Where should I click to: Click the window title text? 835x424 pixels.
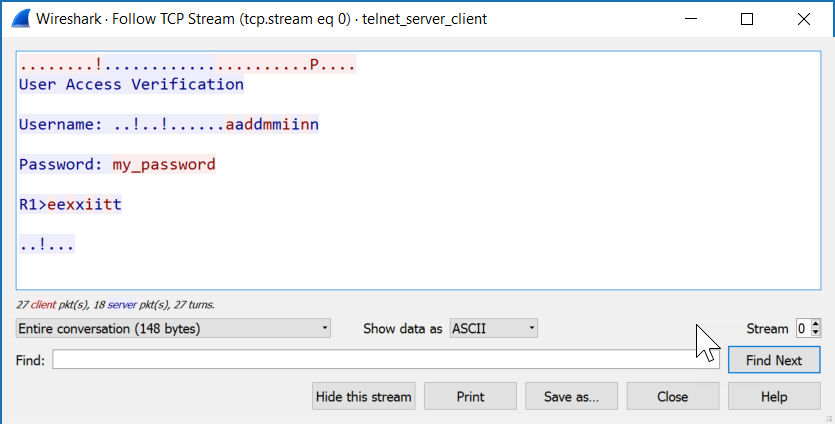coord(261,19)
